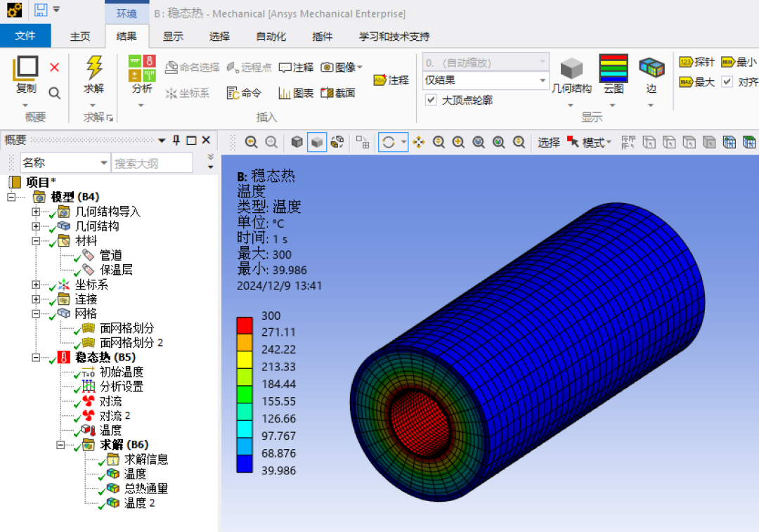Switch to the 选择 tab
Image resolution: width=759 pixels, height=532 pixels.
[219, 37]
